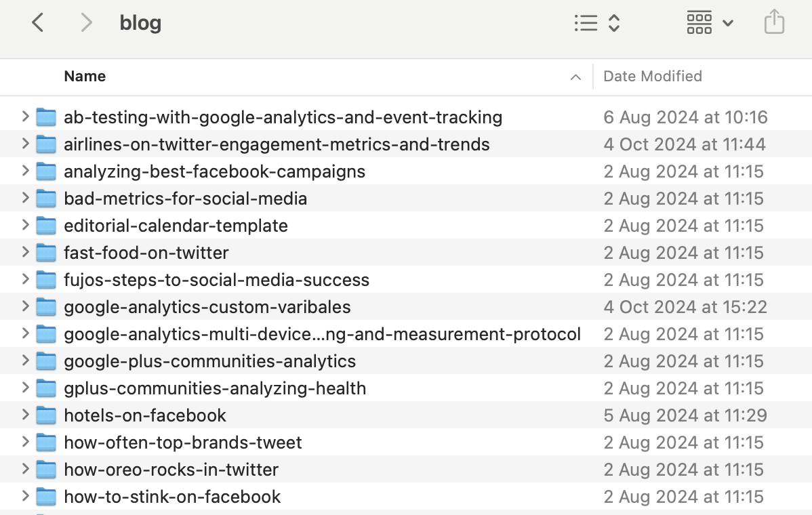
Task: Select the how-to-stink-on-facebook folder
Action: (172, 497)
